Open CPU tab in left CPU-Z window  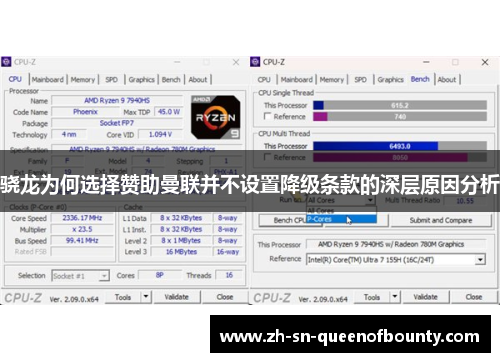(x=15, y=79)
